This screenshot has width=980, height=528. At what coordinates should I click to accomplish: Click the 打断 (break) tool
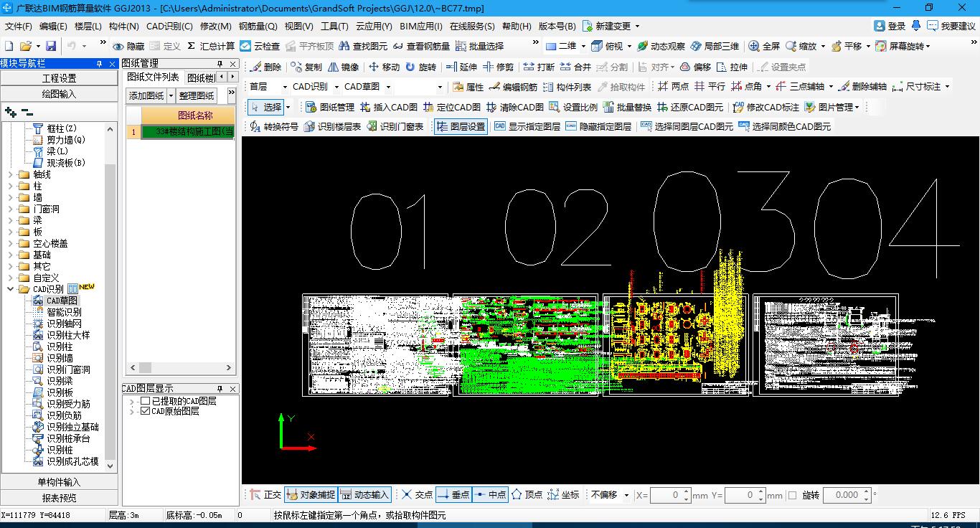pyautogui.click(x=539, y=67)
